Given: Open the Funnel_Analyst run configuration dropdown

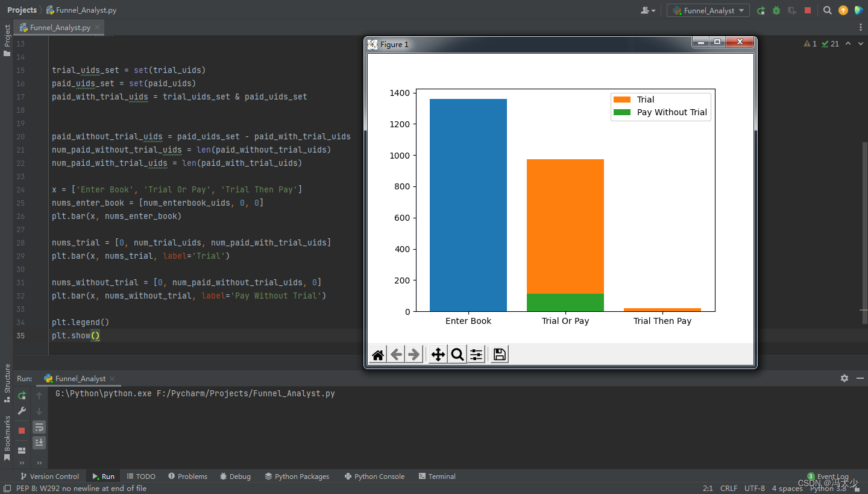Looking at the screenshot, I should coord(708,10).
